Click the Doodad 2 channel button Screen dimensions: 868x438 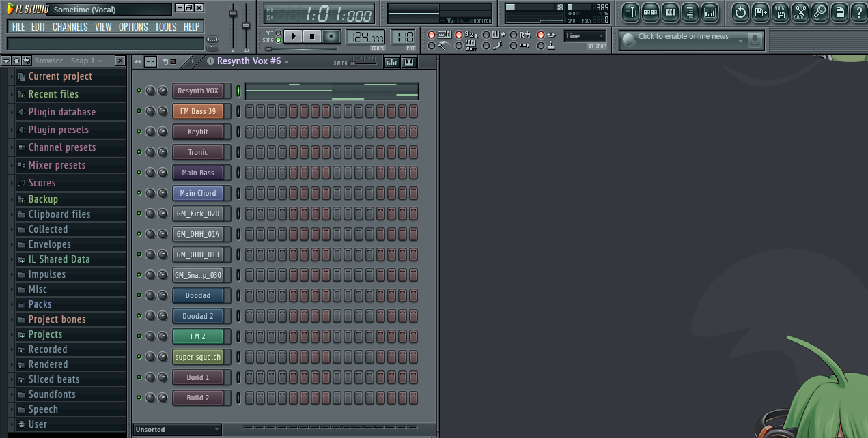(x=198, y=316)
